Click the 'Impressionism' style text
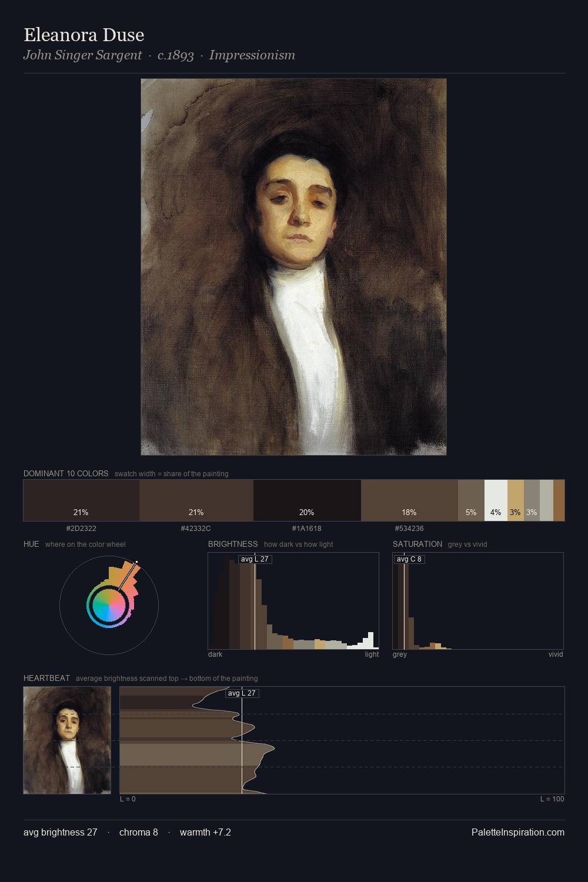 click(252, 55)
